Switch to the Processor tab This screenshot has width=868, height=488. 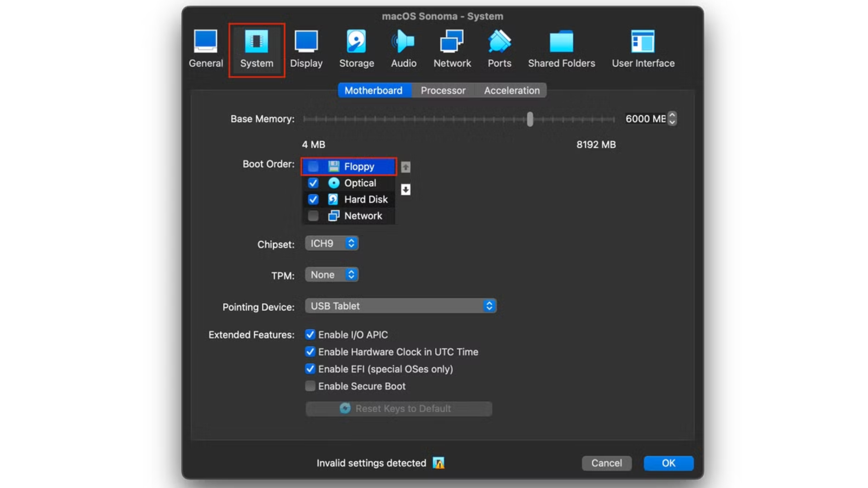pos(443,90)
